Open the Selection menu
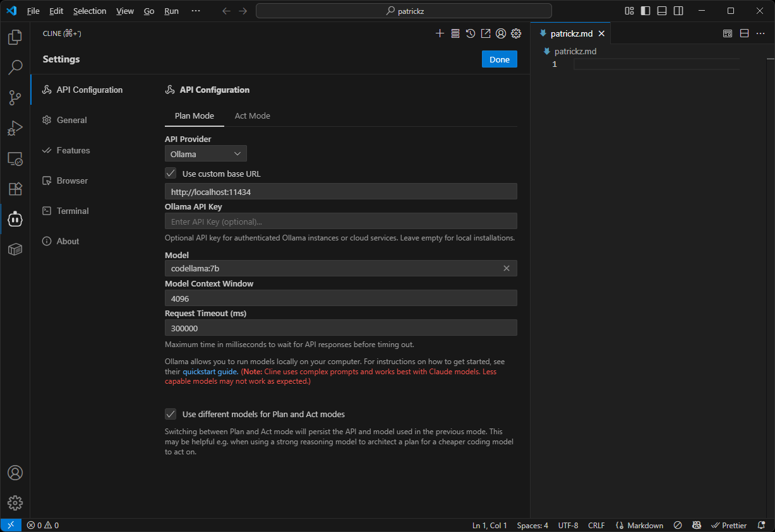Viewport: 775px width, 532px height. [x=90, y=11]
